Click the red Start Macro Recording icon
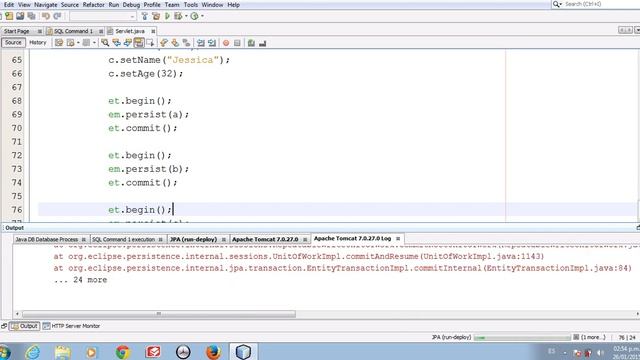The height and width of the screenshot is (360, 640). coord(226,43)
